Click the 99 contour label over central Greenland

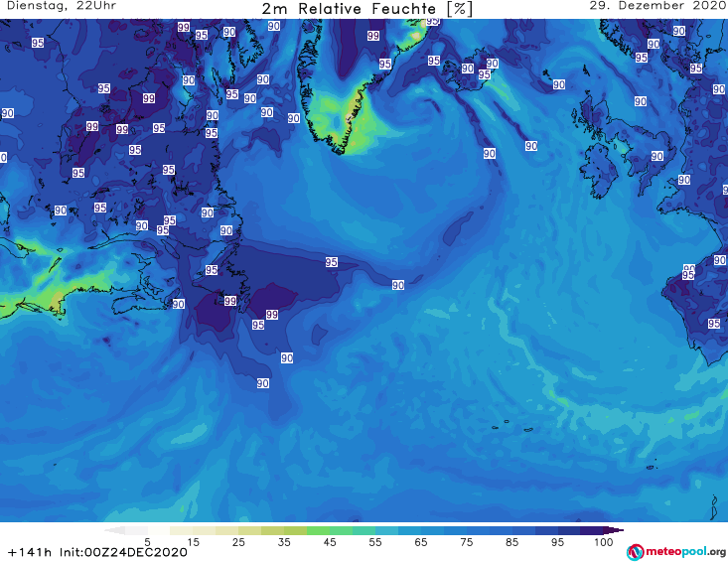[x=373, y=36]
